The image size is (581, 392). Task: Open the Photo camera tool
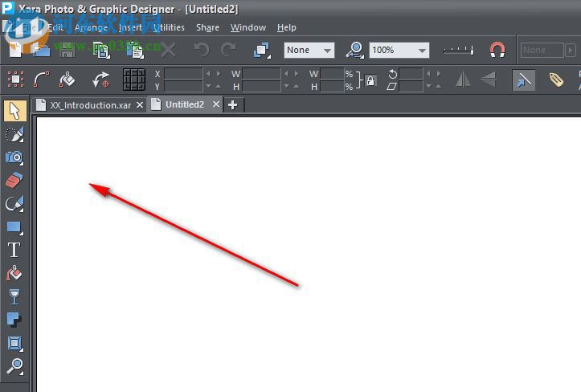[14, 157]
